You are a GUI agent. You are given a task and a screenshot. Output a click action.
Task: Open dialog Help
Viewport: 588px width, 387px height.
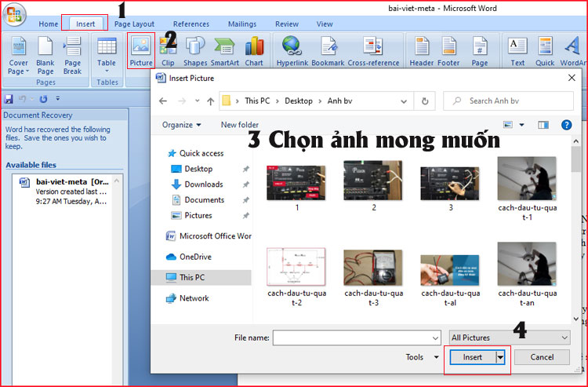(x=566, y=125)
